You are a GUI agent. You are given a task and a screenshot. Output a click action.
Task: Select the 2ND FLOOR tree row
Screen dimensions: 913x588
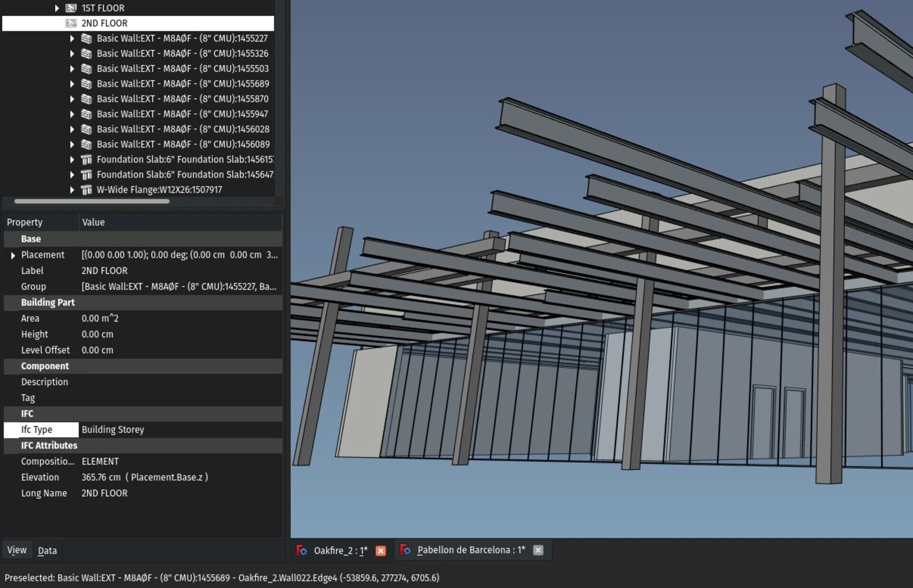tap(138, 23)
